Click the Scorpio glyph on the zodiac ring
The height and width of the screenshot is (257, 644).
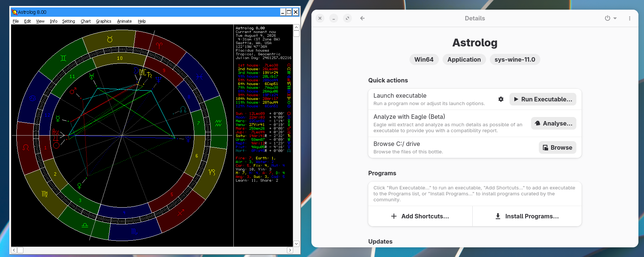tap(135, 232)
